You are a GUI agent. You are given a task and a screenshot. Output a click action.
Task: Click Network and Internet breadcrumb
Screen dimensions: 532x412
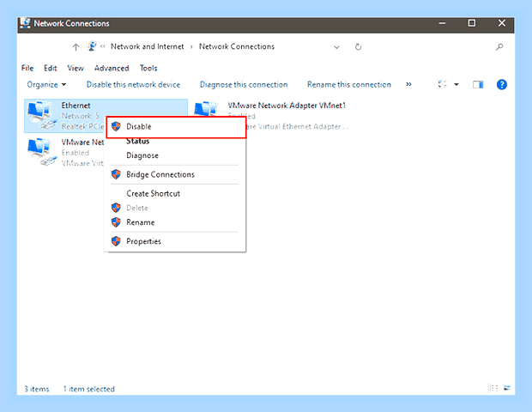pyautogui.click(x=148, y=46)
